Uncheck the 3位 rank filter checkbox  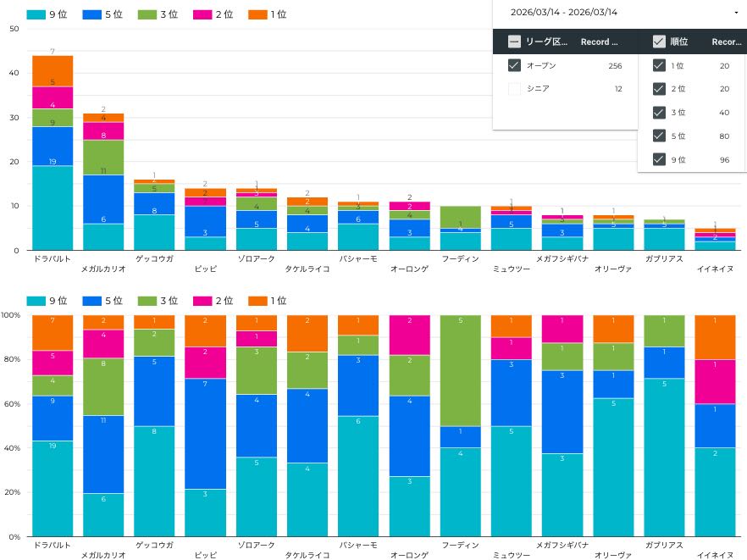658,113
